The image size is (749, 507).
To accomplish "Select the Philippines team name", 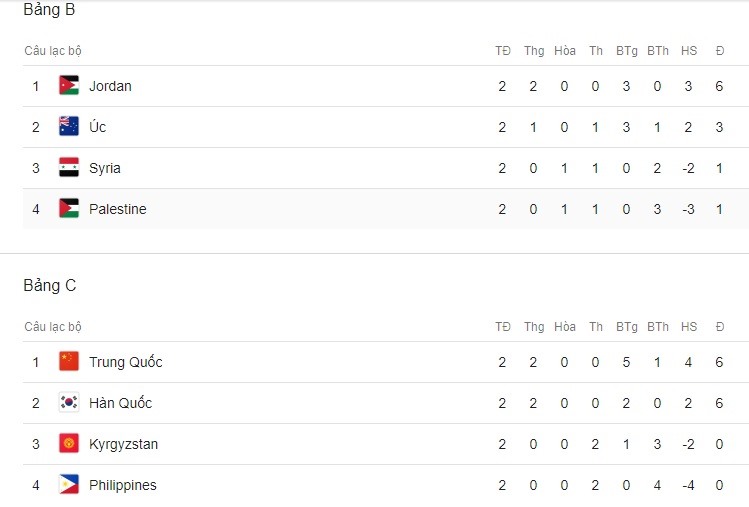I will tap(123, 485).
